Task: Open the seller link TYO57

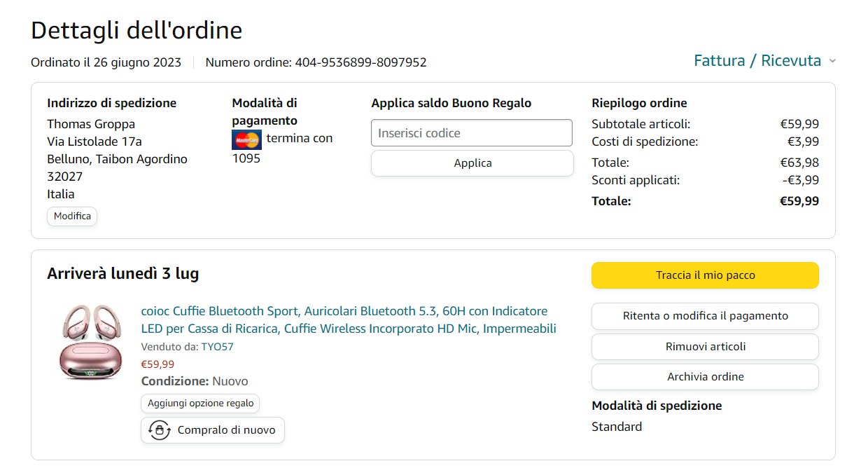Action: (217, 346)
